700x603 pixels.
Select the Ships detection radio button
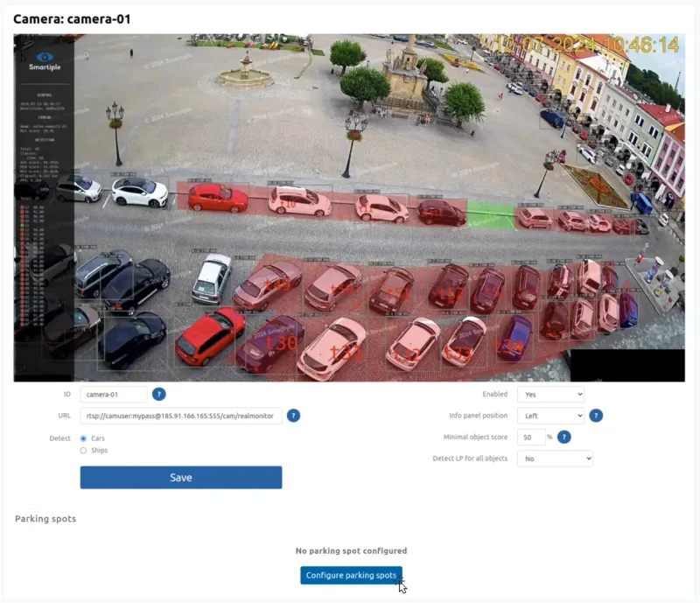pos(83,451)
